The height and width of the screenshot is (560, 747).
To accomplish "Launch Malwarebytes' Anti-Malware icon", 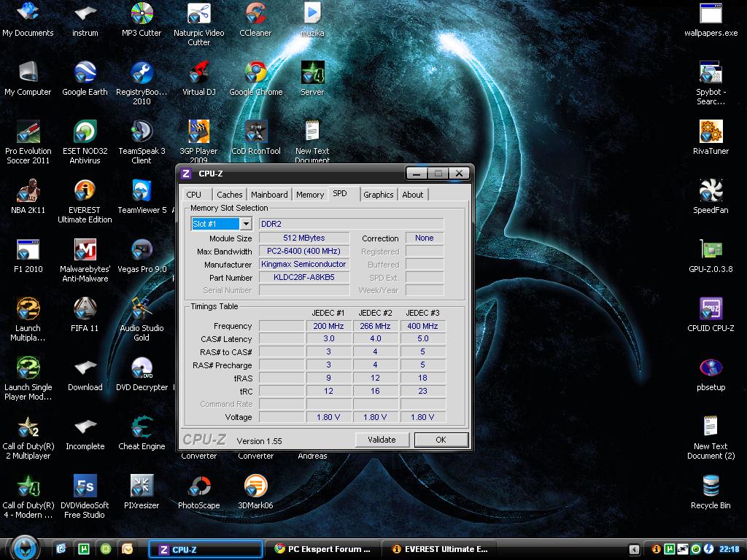I will click(x=85, y=250).
